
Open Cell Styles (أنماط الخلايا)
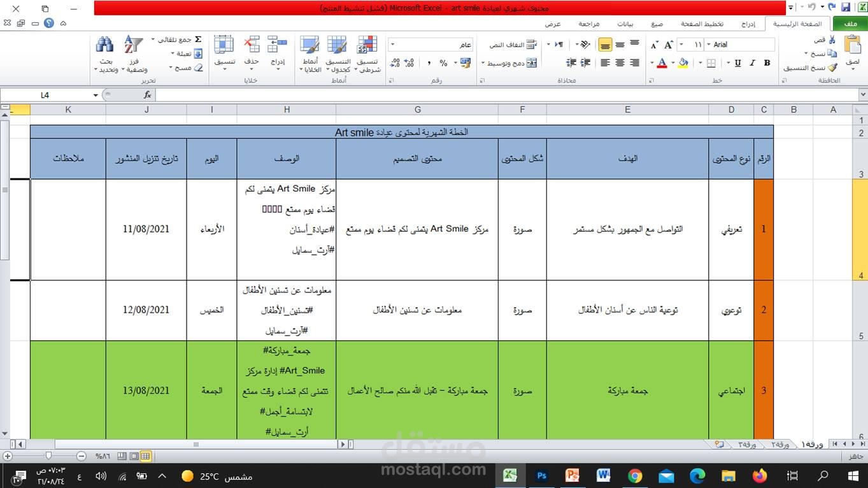point(311,54)
